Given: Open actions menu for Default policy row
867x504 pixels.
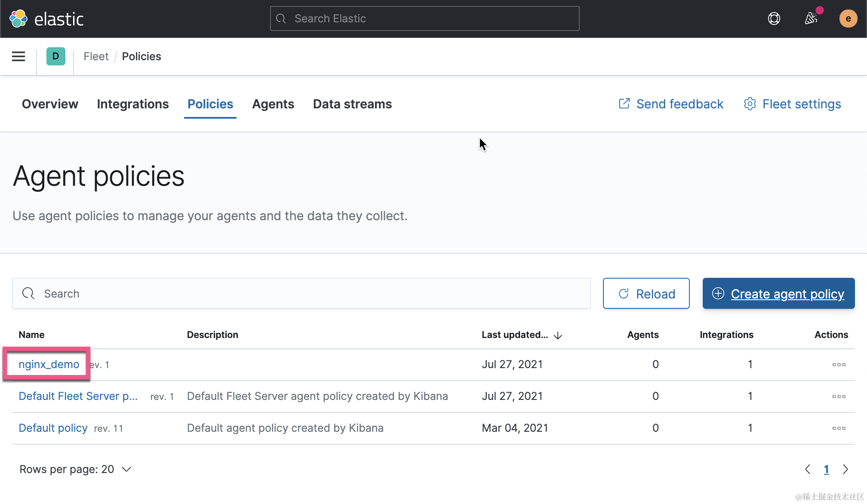Looking at the screenshot, I should [839, 428].
